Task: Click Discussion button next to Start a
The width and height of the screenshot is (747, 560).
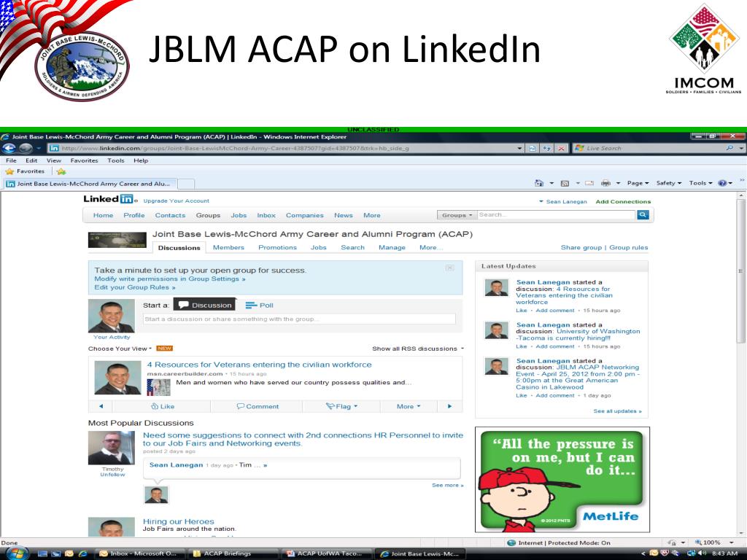Action: point(204,305)
